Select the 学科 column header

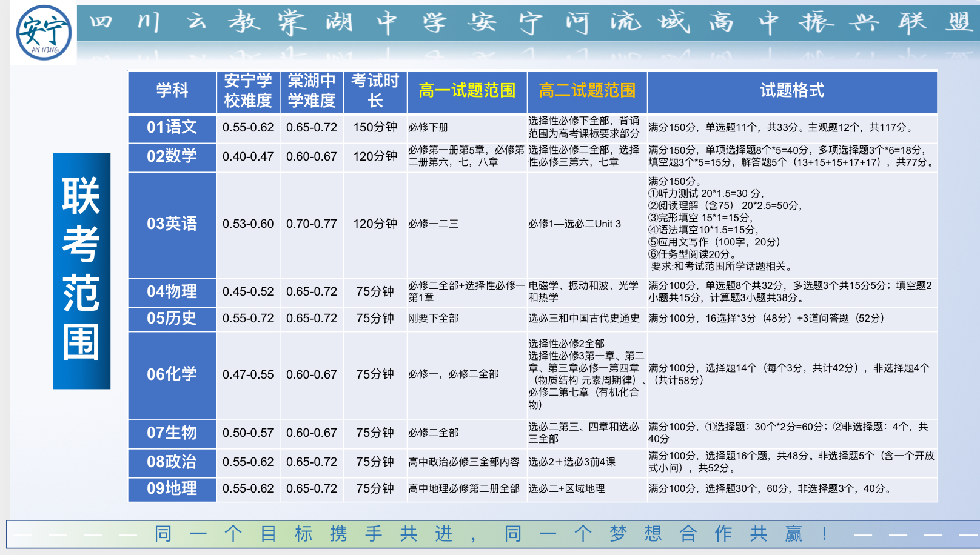pyautogui.click(x=172, y=91)
